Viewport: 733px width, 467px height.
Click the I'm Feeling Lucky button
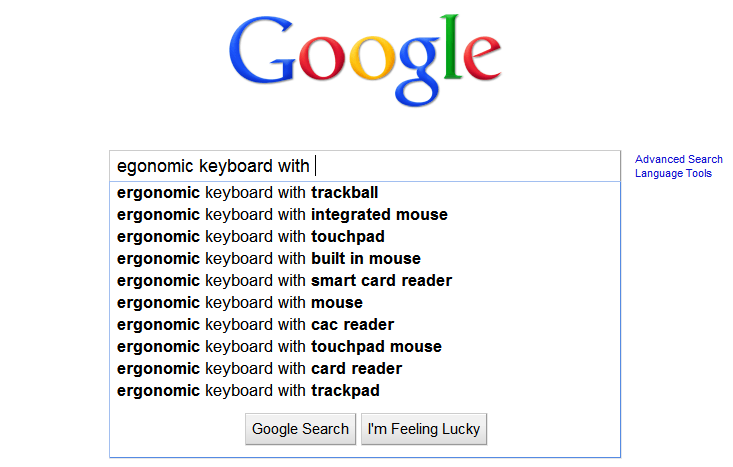pyautogui.click(x=424, y=429)
